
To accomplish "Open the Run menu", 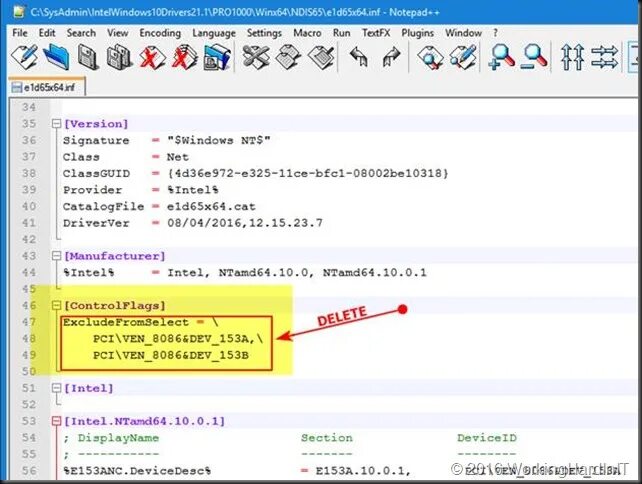I will click(341, 33).
